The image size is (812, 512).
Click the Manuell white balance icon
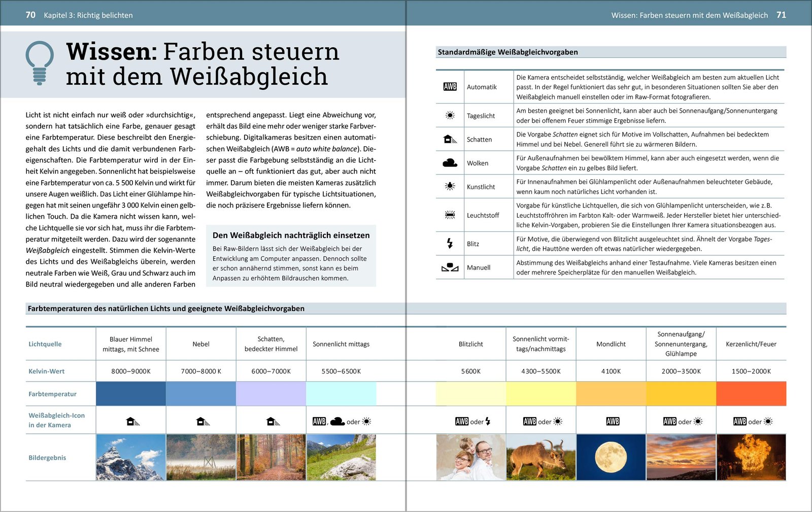(x=449, y=267)
